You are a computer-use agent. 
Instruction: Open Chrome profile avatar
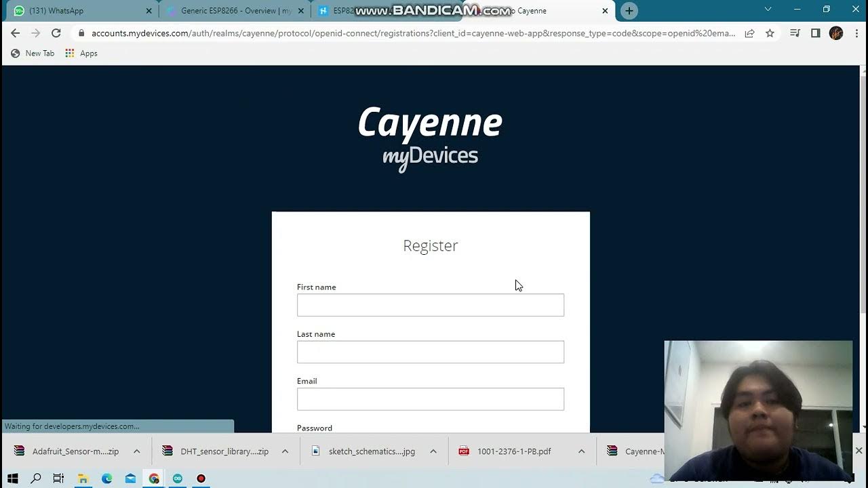pos(836,33)
